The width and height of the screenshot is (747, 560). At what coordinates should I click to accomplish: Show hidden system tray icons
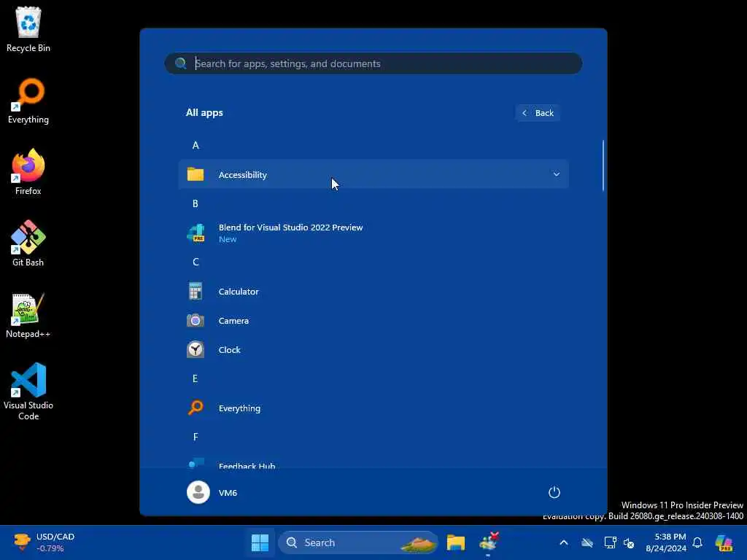[x=564, y=542]
